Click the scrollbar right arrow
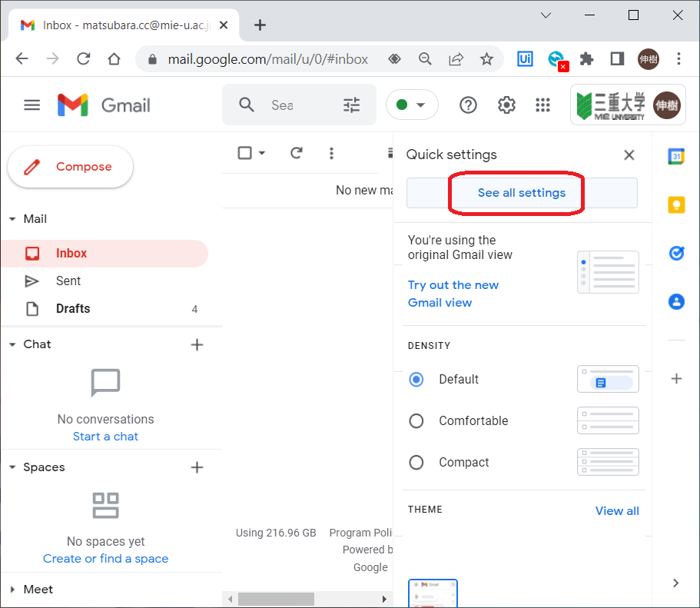Screen dimensions: 700x608 (x=384, y=599)
